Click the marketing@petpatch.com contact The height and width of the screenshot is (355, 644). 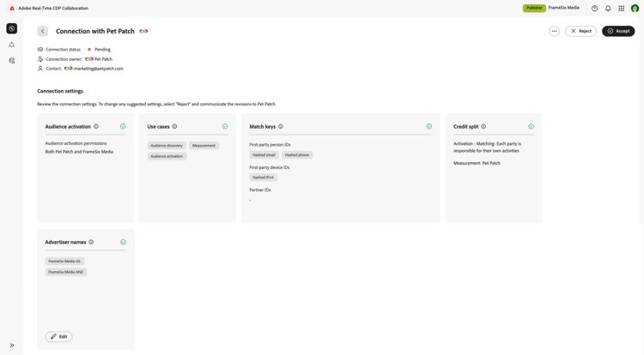pyautogui.click(x=99, y=69)
